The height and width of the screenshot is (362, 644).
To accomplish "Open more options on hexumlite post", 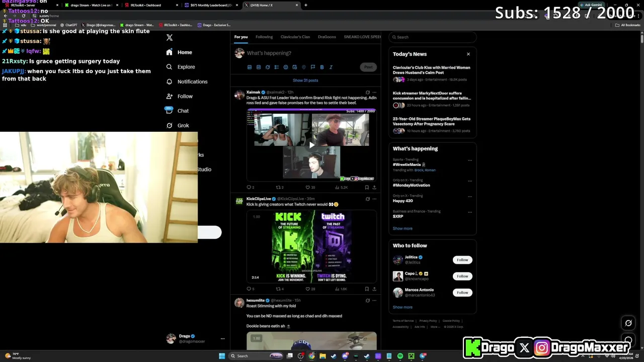I will point(374,300).
